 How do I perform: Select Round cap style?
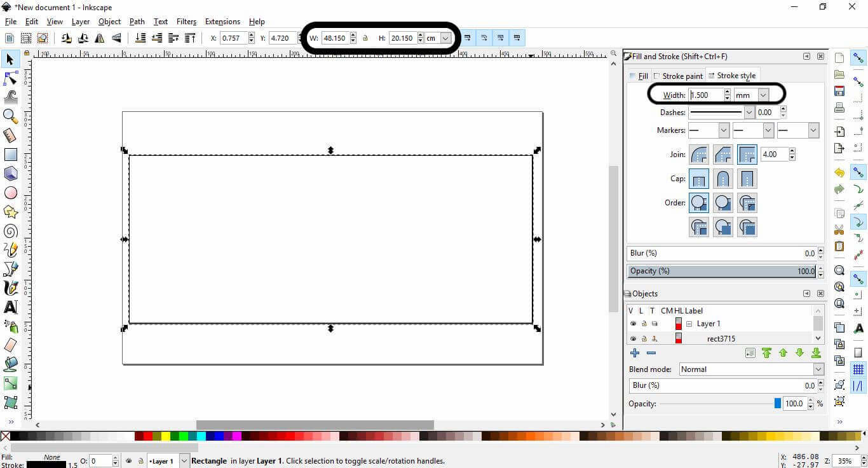coord(723,179)
